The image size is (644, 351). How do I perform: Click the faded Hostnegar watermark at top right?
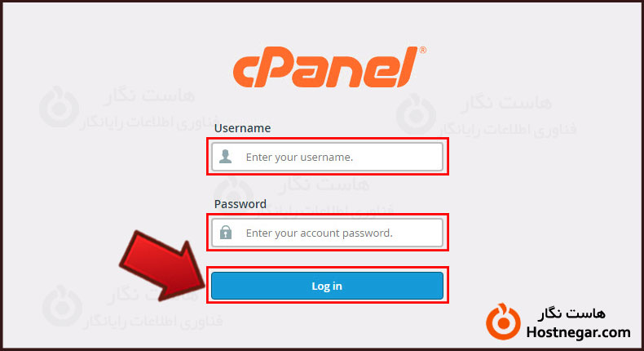pyautogui.click(x=487, y=114)
